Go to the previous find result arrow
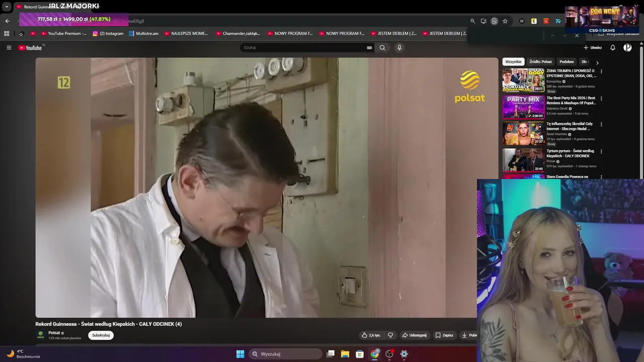 [552, 36]
